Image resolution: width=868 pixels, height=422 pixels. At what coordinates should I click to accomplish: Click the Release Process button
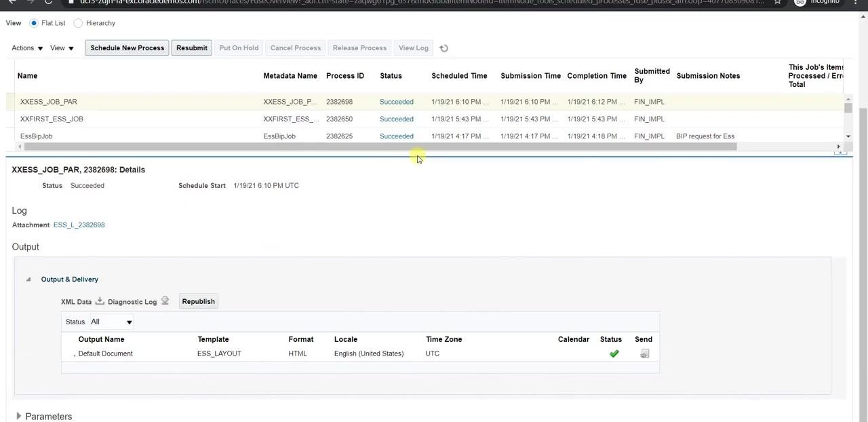click(x=359, y=48)
